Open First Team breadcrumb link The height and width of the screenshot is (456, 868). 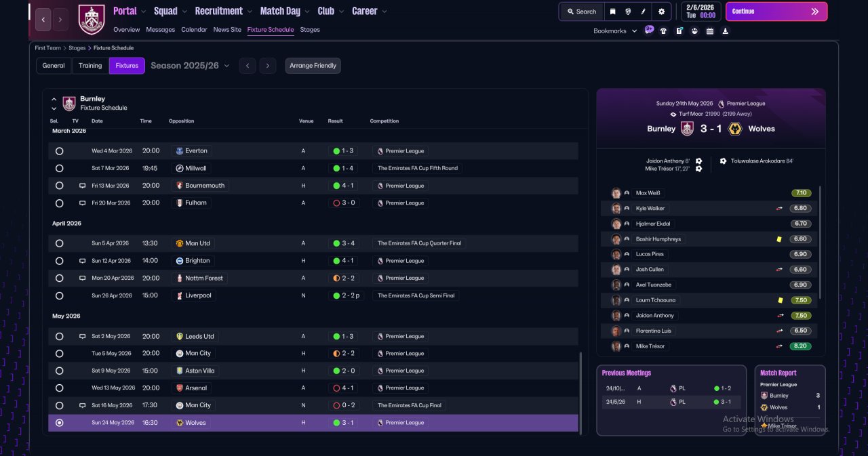click(48, 48)
